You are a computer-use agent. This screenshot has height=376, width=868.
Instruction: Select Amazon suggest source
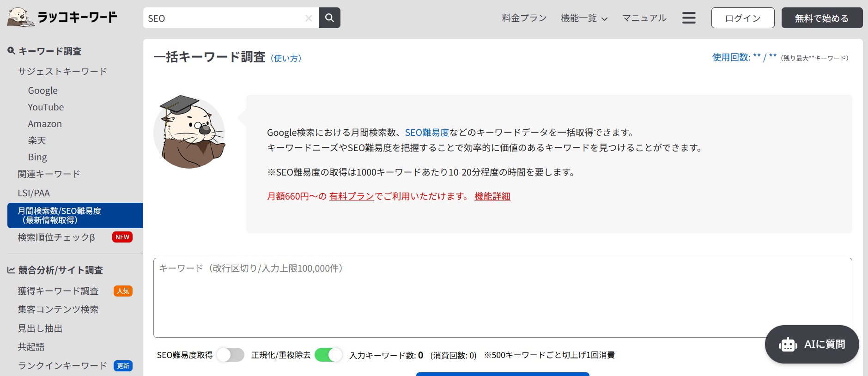coord(45,124)
